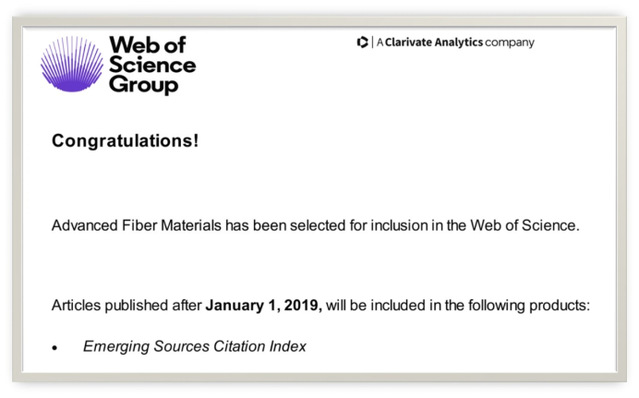Click the bullet point before Emerging Sources
Screen dimensions: 639x398
[x=55, y=347]
